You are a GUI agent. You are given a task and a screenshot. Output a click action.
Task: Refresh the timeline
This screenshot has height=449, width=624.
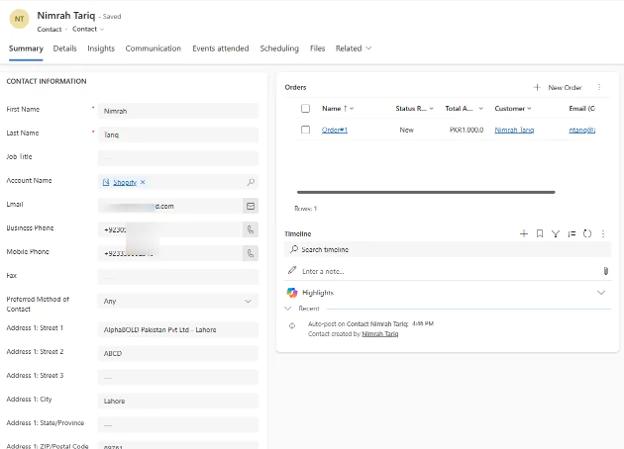[x=587, y=234]
